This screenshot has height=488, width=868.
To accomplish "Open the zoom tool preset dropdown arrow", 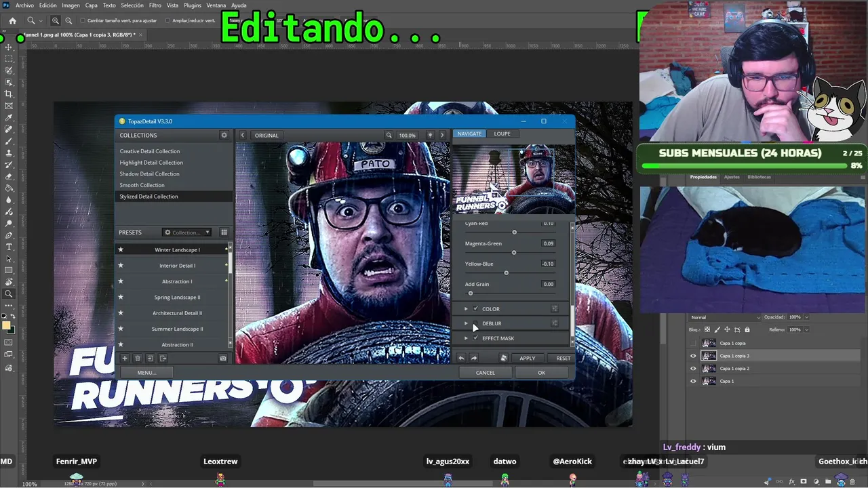I will click(41, 21).
